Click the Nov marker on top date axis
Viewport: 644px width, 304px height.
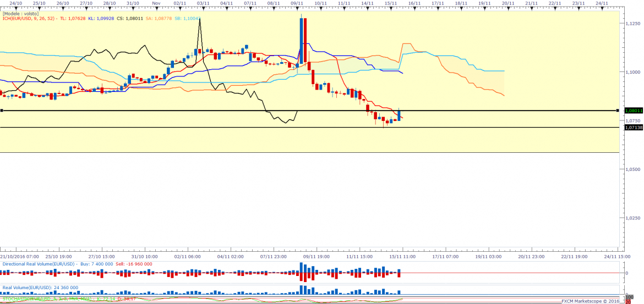tap(156, 3)
